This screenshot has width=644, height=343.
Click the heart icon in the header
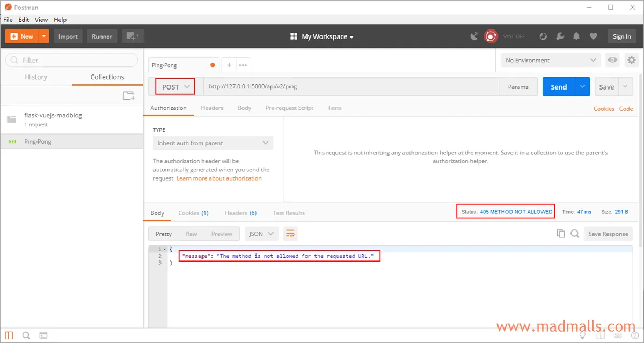pyautogui.click(x=593, y=36)
